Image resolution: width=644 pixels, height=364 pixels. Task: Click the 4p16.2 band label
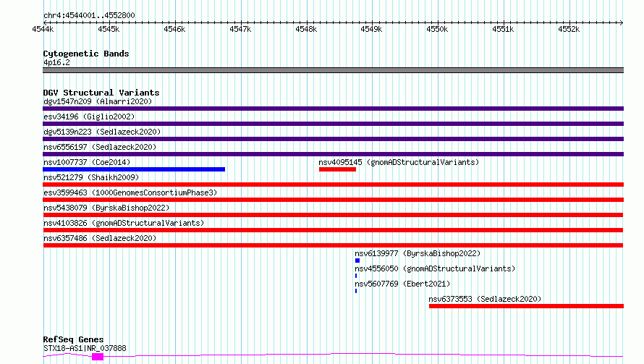click(x=56, y=63)
